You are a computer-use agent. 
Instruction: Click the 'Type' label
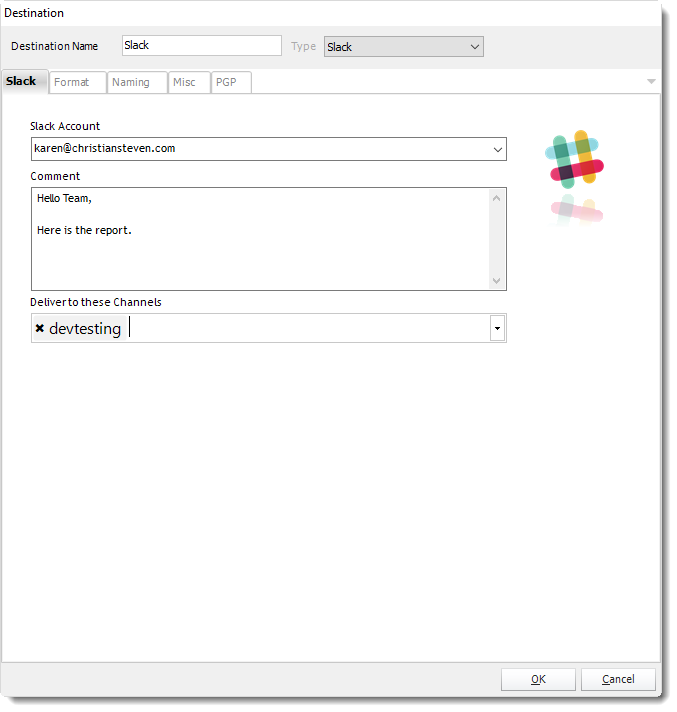coord(303,47)
